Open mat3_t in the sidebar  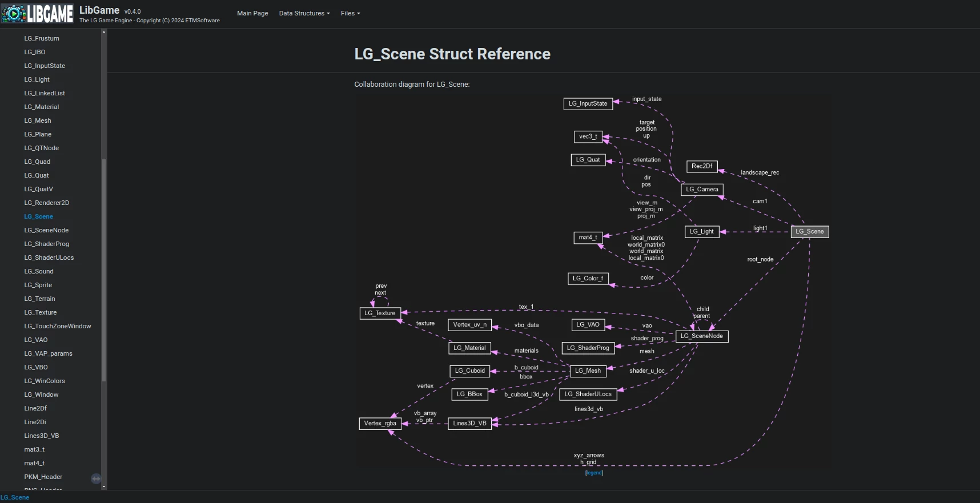coord(34,449)
